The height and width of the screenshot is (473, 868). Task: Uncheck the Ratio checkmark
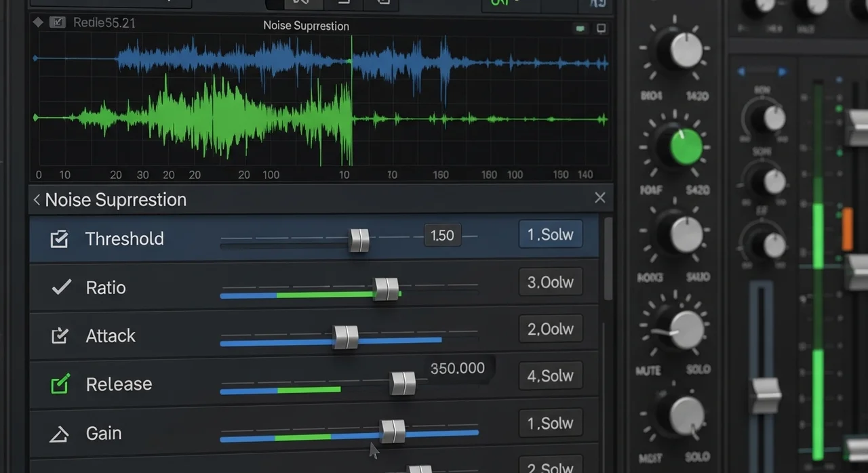[61, 287]
